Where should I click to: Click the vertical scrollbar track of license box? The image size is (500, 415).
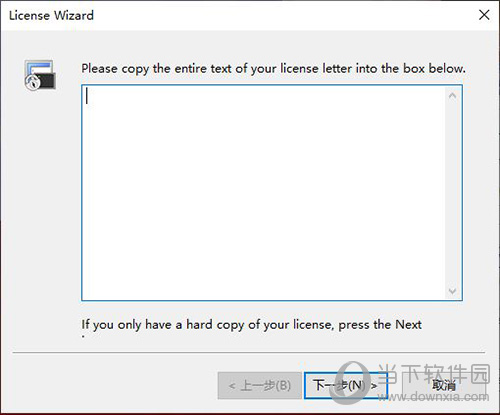point(452,193)
